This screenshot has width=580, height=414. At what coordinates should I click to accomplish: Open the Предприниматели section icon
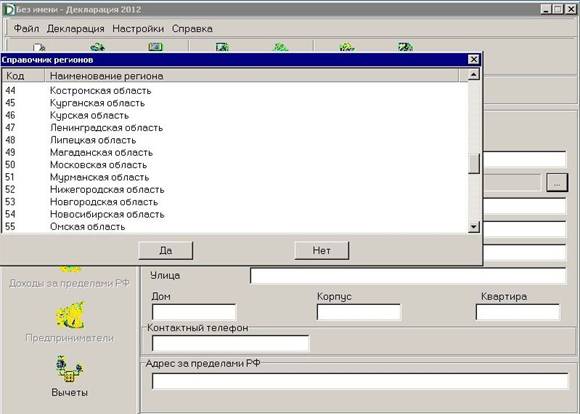(x=70, y=315)
